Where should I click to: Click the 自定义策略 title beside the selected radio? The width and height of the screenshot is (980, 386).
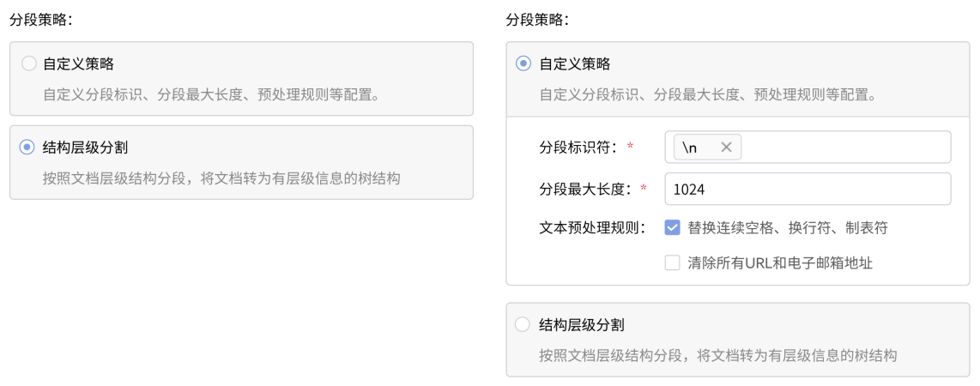click(x=575, y=63)
